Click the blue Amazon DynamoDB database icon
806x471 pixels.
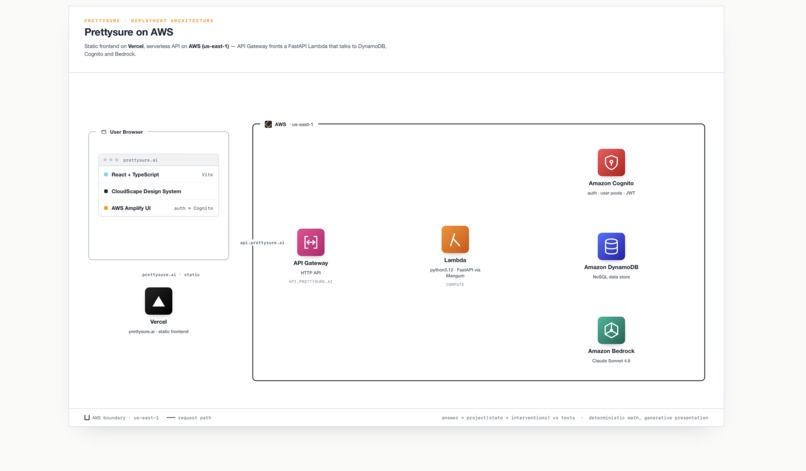611,246
